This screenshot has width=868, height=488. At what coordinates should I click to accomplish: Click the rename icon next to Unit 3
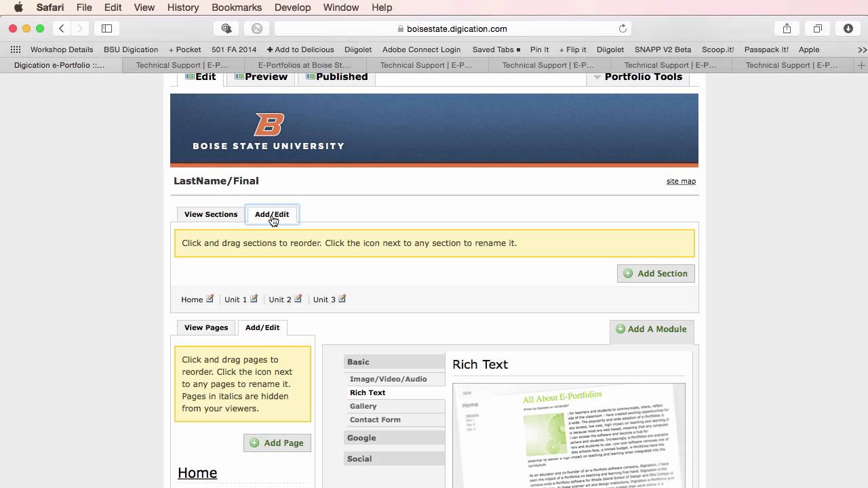[x=342, y=298]
